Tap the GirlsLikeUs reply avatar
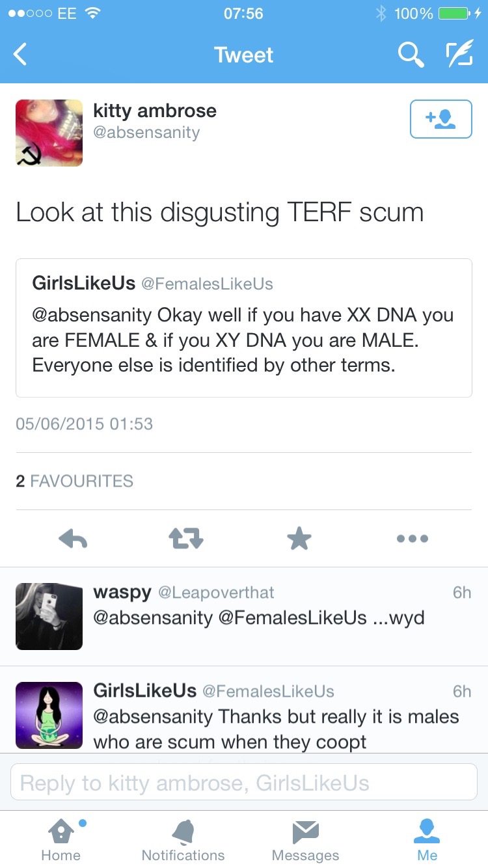This screenshot has height=868, width=488. 49,714
